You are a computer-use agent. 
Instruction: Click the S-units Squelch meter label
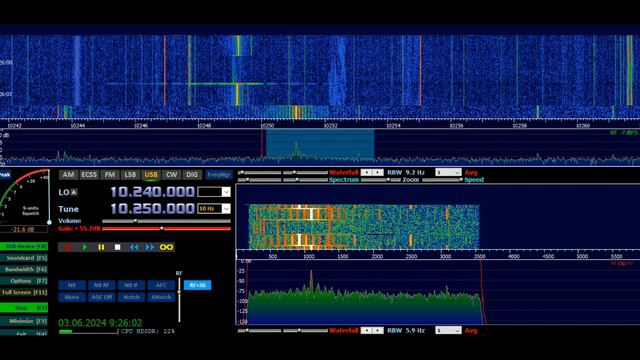coord(31,211)
